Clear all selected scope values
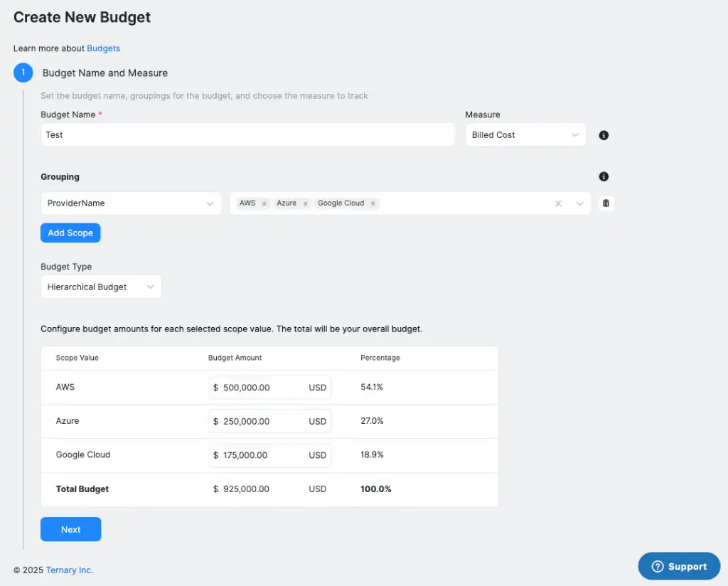This screenshot has height=586, width=728. coord(558,203)
